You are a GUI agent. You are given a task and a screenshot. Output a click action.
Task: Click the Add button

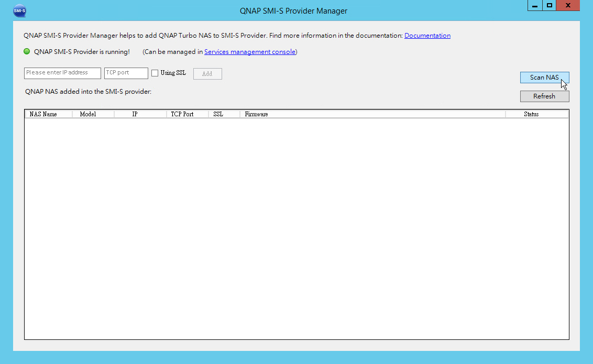click(207, 74)
